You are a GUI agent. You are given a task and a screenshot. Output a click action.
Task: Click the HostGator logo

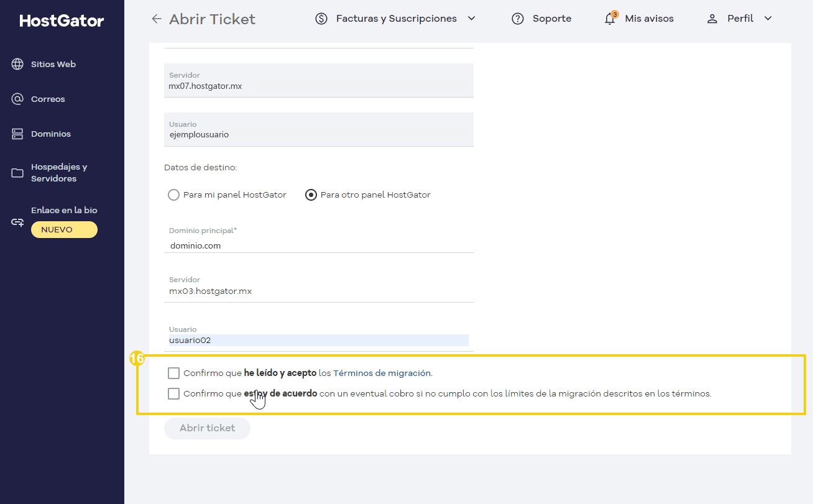[62, 21]
